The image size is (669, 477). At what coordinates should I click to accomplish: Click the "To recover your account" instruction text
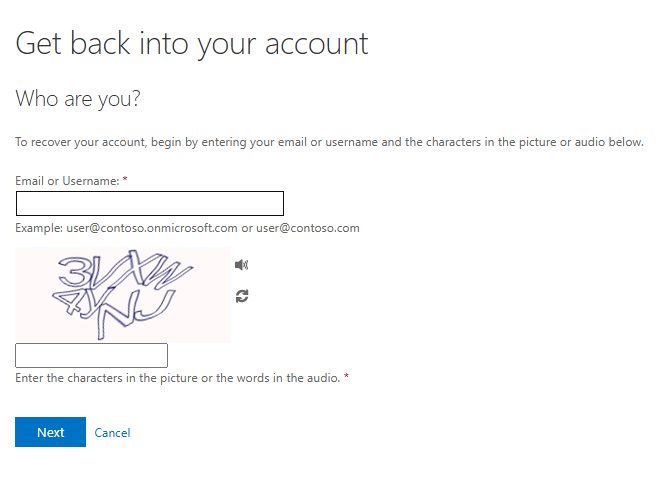point(329,142)
